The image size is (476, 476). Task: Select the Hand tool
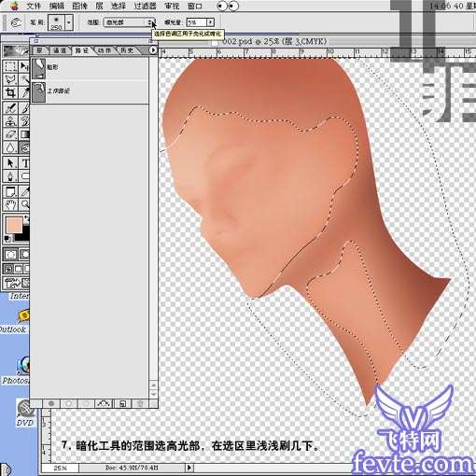click(10, 204)
